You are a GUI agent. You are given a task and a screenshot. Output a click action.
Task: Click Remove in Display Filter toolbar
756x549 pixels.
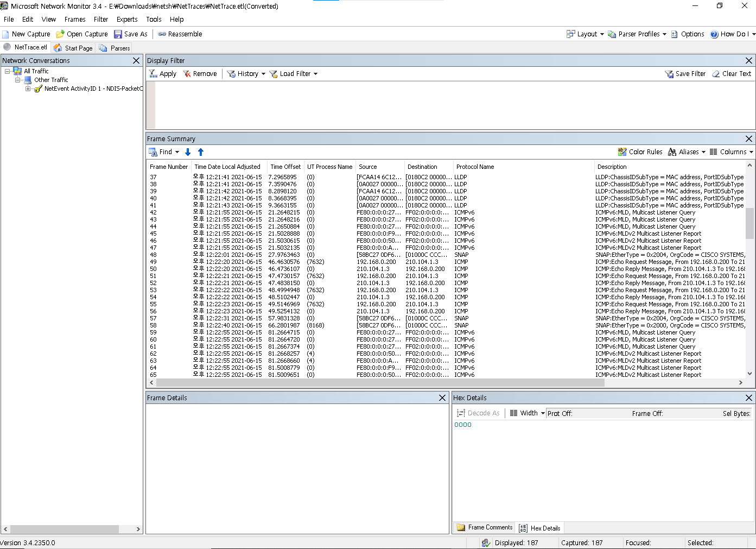tap(200, 73)
